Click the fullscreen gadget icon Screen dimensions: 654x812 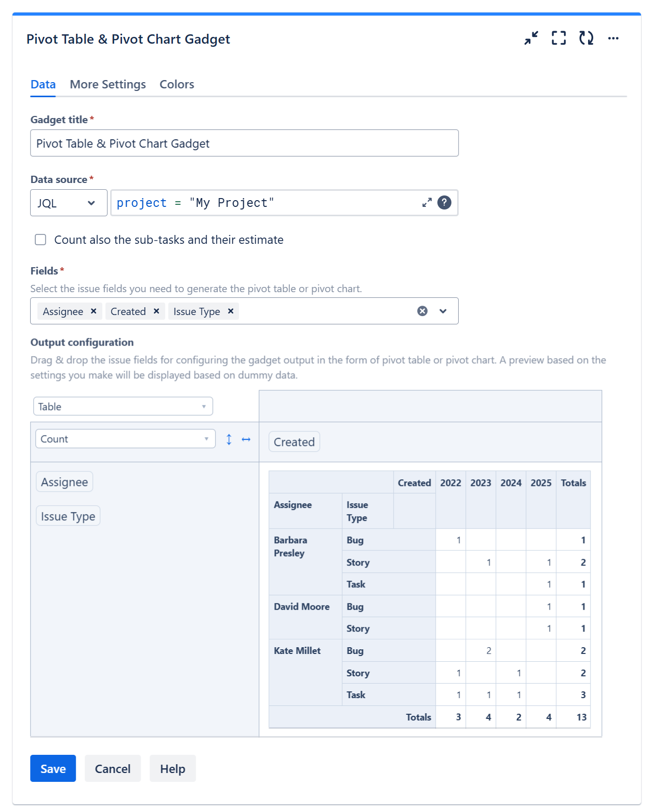click(558, 38)
